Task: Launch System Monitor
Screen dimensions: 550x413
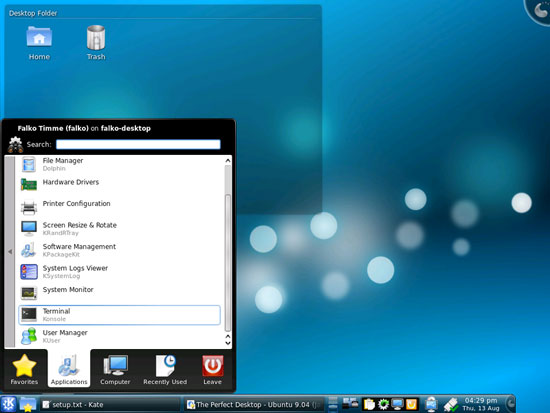Action: click(119, 293)
